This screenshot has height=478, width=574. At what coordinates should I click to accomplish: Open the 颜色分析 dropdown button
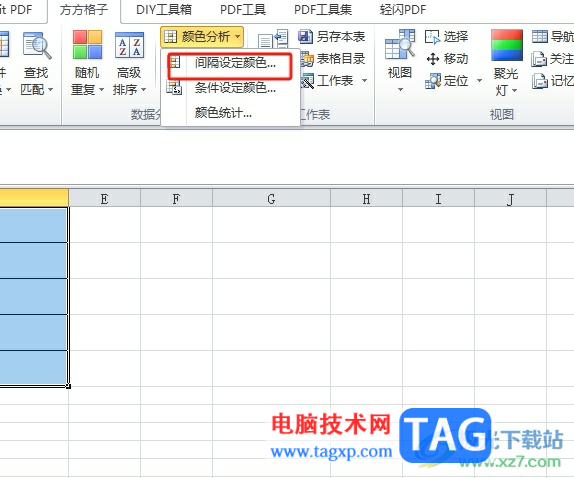point(202,37)
